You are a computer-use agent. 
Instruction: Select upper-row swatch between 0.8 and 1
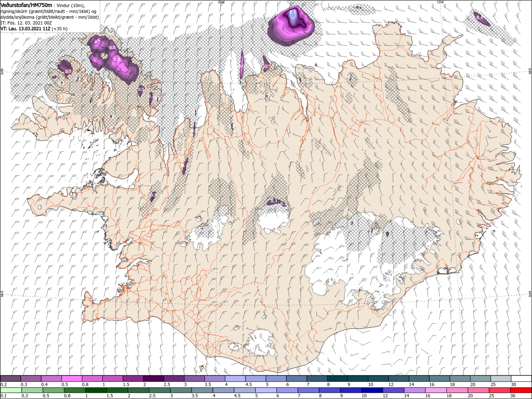point(92,379)
